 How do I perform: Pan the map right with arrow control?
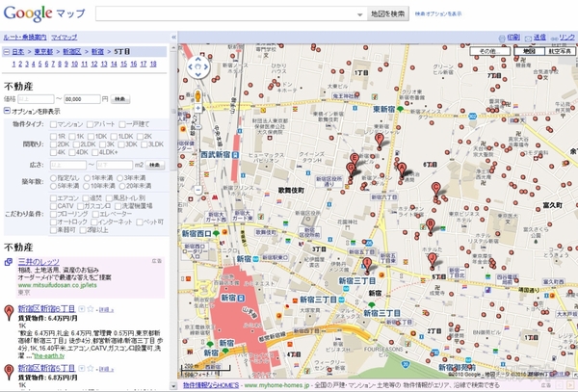(x=206, y=67)
